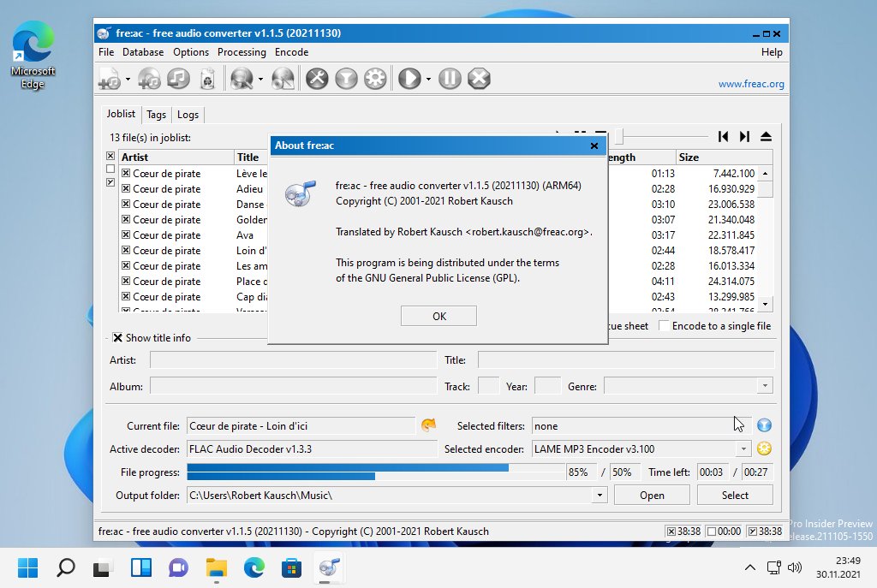
Task: Sort joblist by Size column header
Action: click(724, 157)
